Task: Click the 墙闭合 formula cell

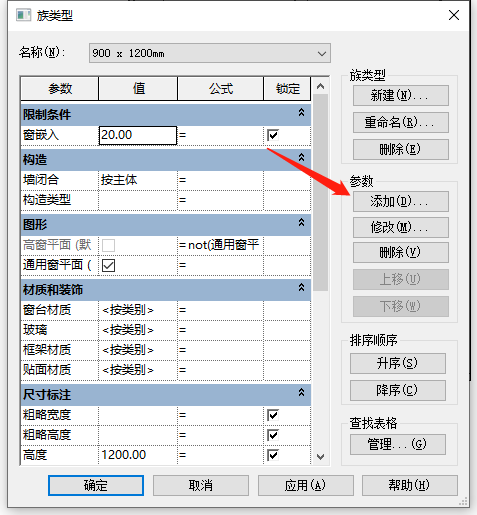Action: coord(220,180)
